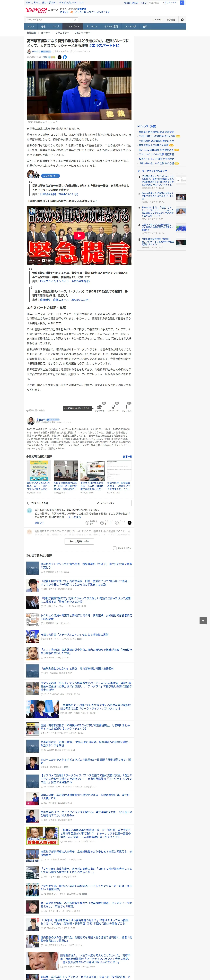Open topic 台風あす伊豆諸島に接近 災害警戒
Screen dimensions: 210x980
pos(156,132)
